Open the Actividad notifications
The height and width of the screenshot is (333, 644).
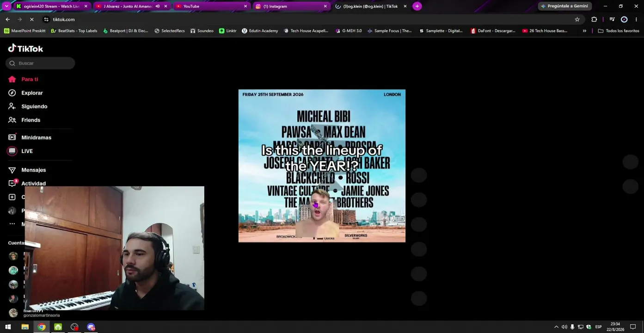pos(33,184)
